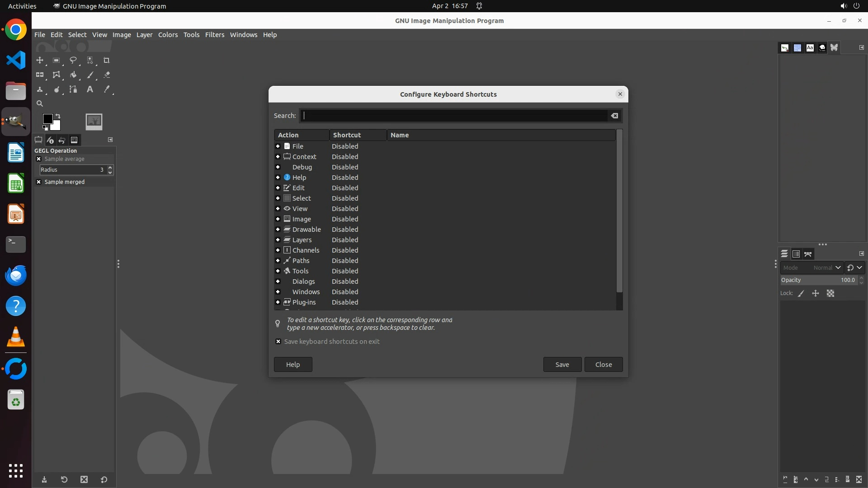Image resolution: width=868 pixels, height=488 pixels.
Task: Click the foreground color swatch
Action: coord(47,119)
